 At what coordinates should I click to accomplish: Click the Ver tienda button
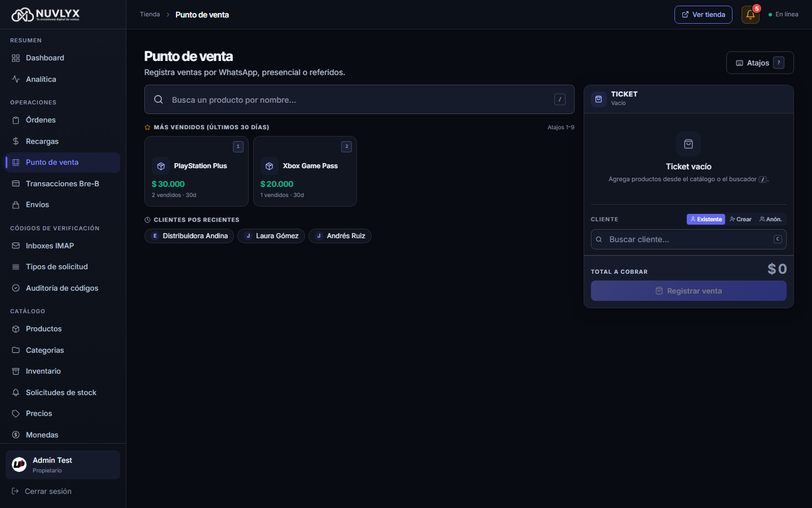(703, 15)
